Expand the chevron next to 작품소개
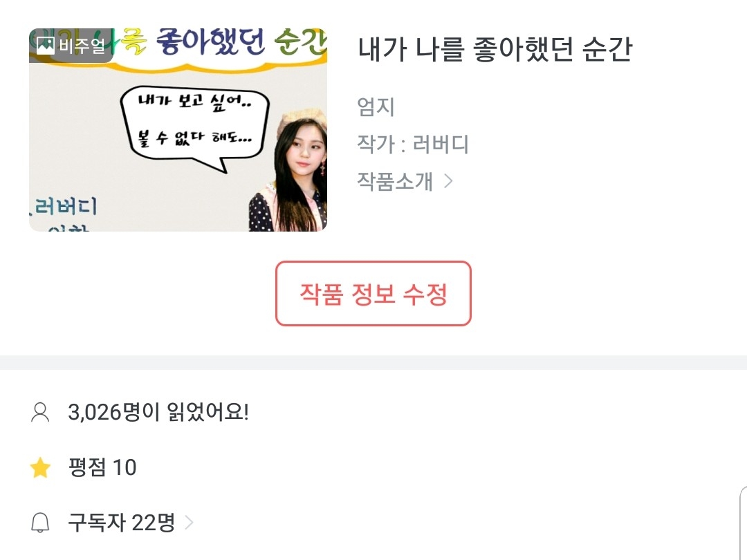 [448, 181]
